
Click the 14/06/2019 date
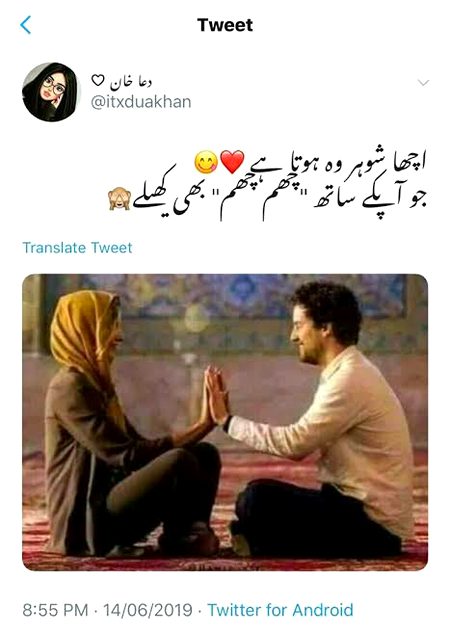pos(148,610)
